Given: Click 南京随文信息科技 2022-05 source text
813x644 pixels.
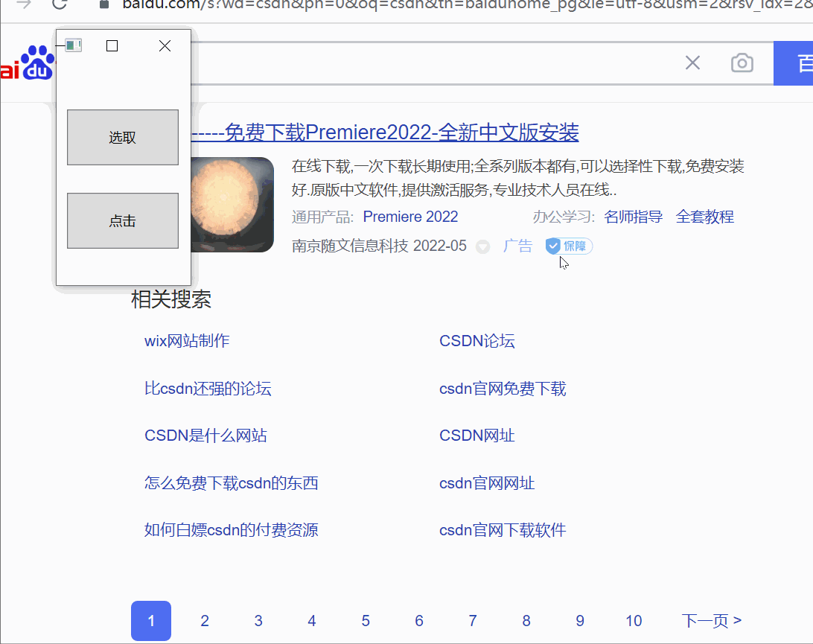Looking at the screenshot, I should point(379,246).
